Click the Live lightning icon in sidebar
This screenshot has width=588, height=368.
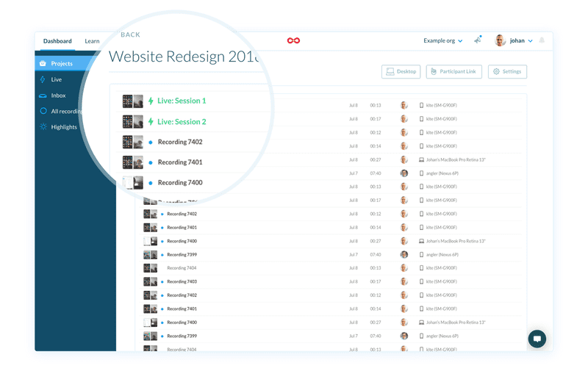43,79
